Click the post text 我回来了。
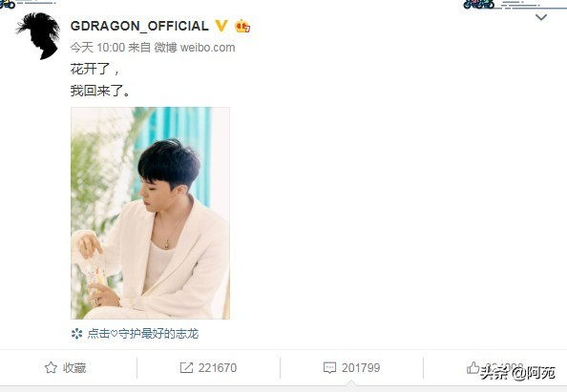 click(100, 91)
